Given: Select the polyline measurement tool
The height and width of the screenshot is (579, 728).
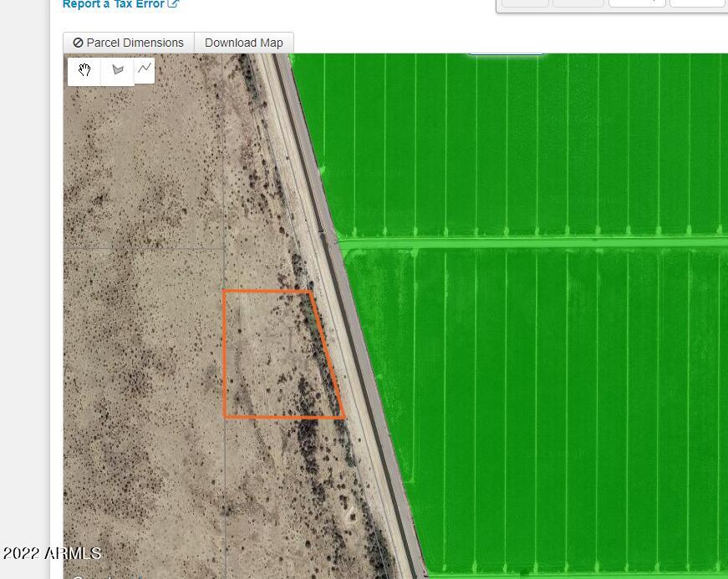Looking at the screenshot, I should (x=145, y=70).
